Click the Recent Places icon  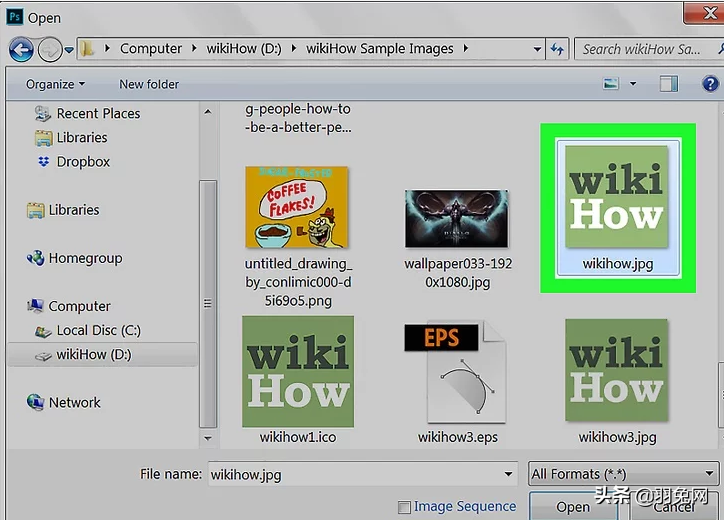coord(43,114)
